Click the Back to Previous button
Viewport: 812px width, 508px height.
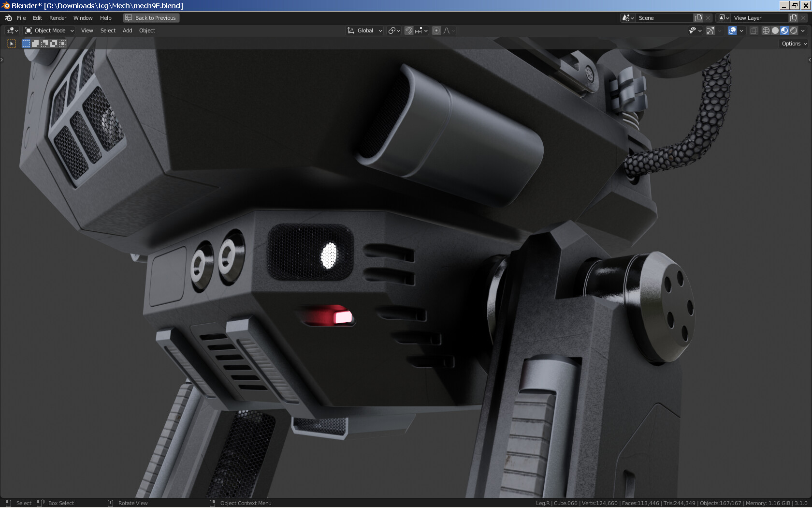tap(151, 17)
